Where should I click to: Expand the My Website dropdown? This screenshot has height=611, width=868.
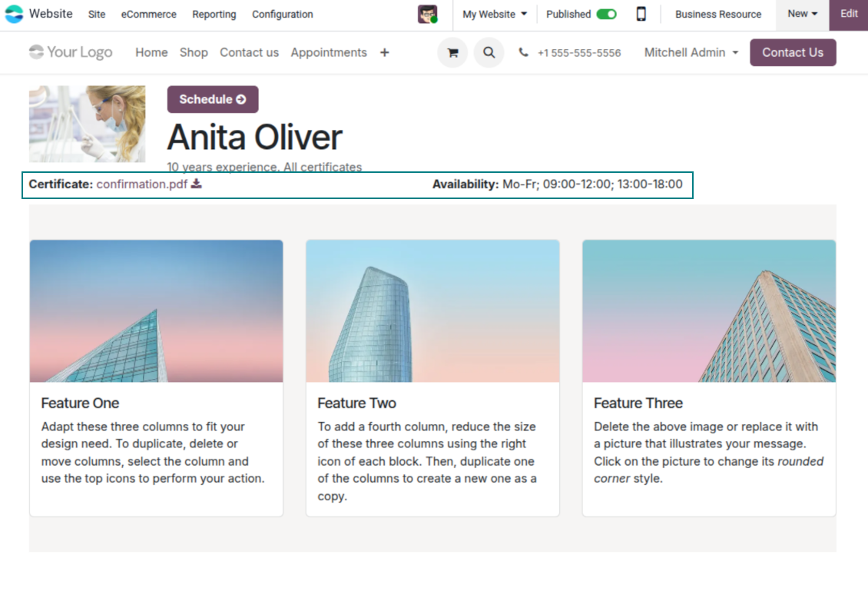(494, 14)
